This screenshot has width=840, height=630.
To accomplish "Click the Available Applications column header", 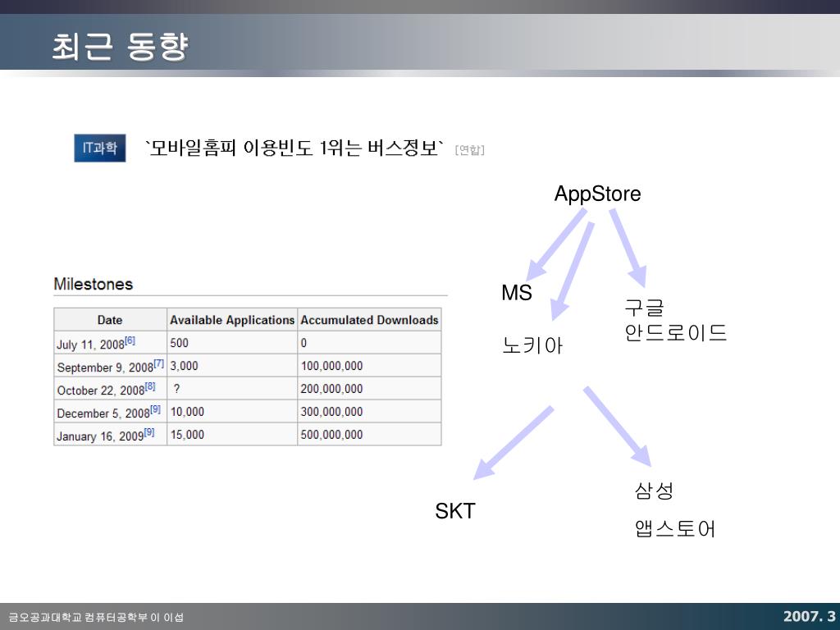I will (232, 320).
